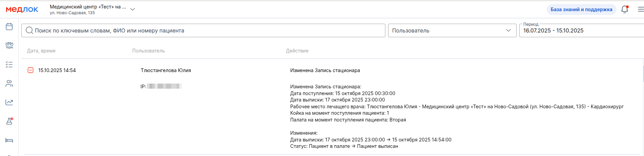Viewport: 644px width, 156px height.
Task: Open the hospital bed sidebar icon
Action: pyautogui.click(x=9, y=140)
